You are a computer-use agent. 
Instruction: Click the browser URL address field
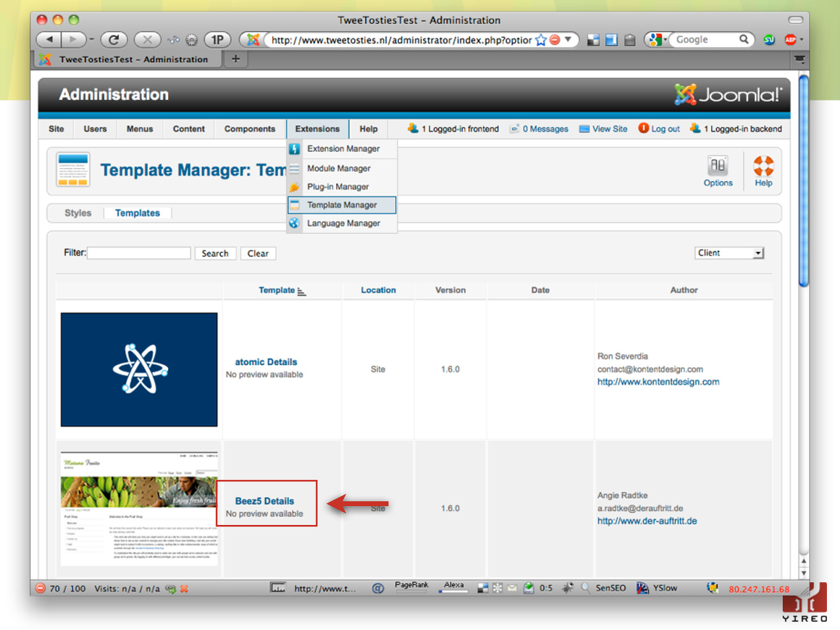tap(401, 40)
